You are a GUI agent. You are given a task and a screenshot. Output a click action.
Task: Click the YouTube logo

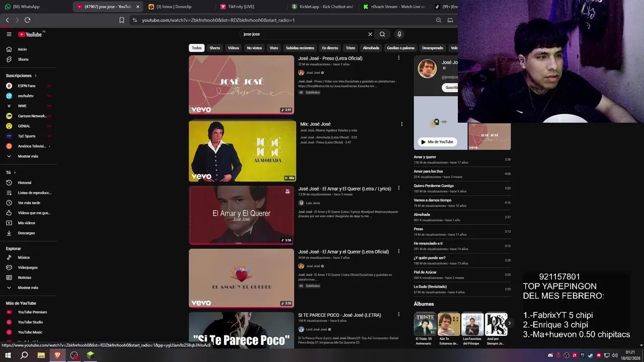coord(30,34)
